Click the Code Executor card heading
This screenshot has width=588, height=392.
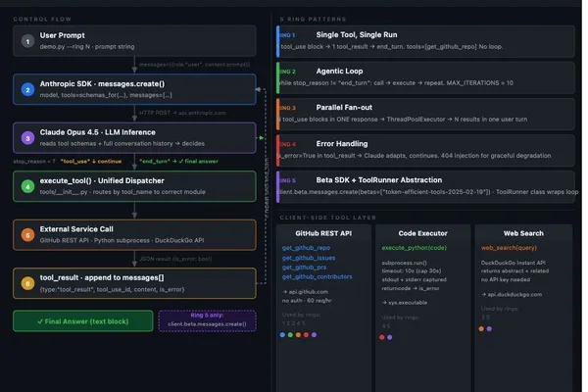pos(422,233)
